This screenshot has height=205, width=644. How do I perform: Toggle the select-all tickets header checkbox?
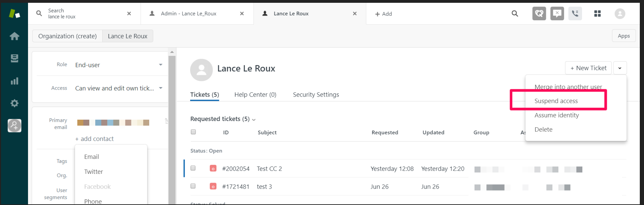click(x=193, y=132)
